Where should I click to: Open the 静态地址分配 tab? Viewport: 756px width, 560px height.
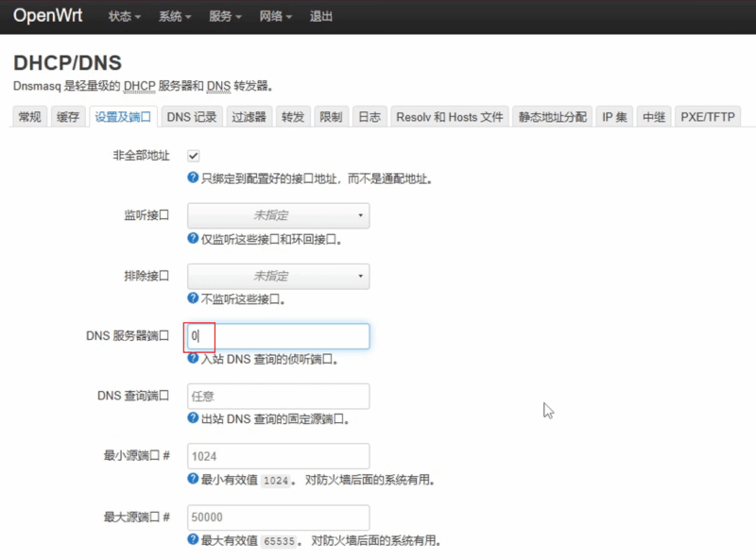[x=552, y=117]
